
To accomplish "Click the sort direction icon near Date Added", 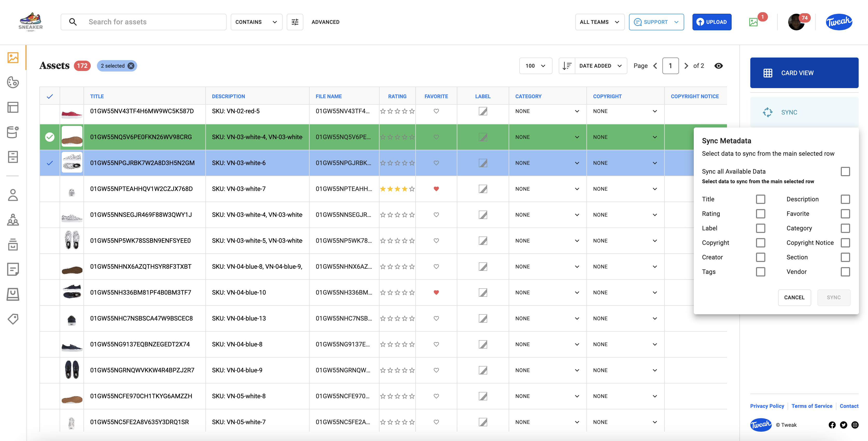I will point(567,66).
